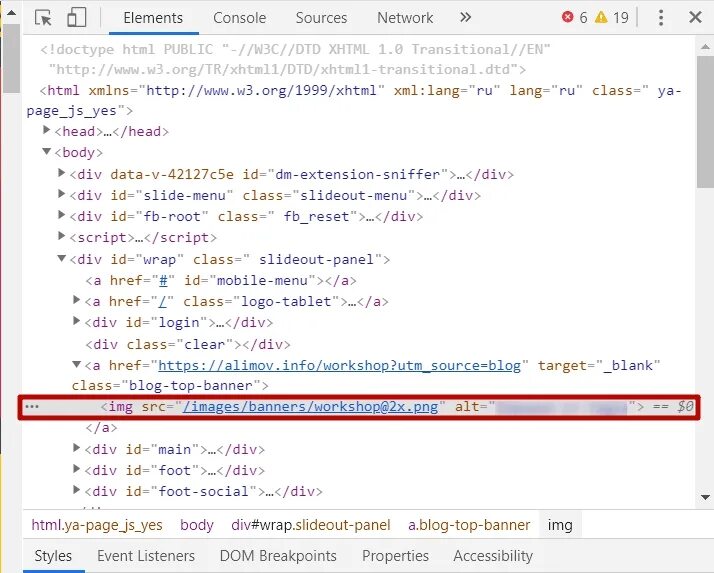Screen dimensions: 714x573
Task: Toggle the device toolbar icon
Action: coord(76,18)
